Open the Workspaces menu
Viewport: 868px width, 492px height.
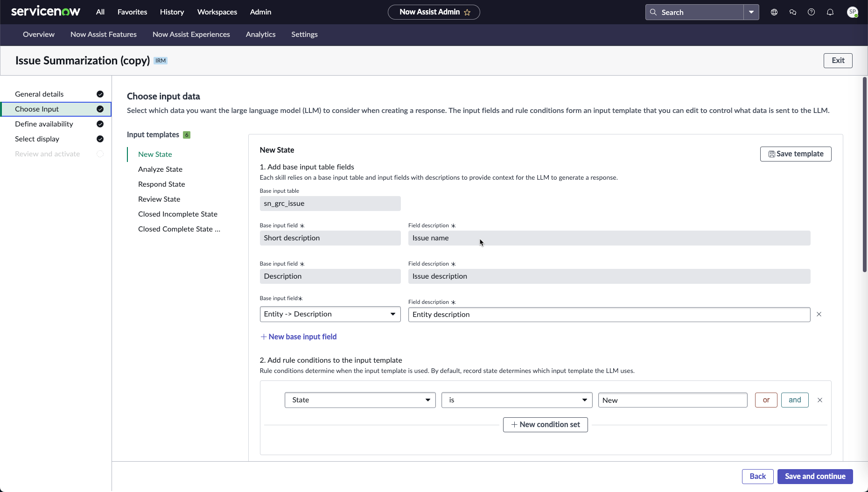(x=217, y=12)
